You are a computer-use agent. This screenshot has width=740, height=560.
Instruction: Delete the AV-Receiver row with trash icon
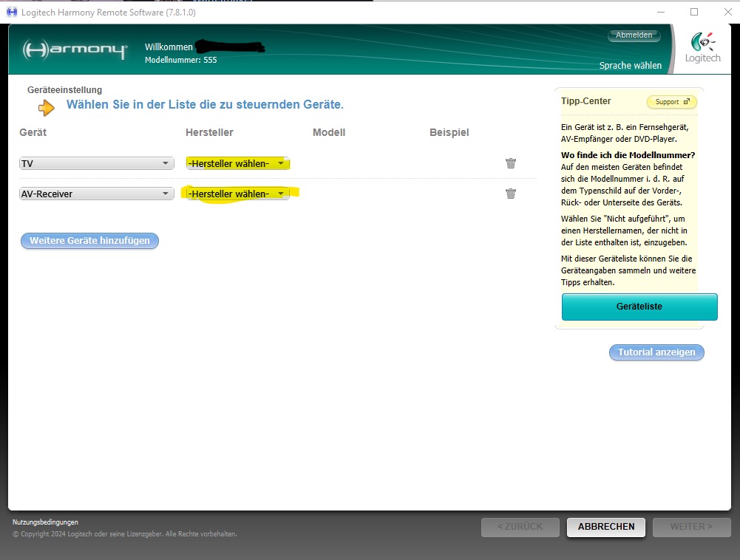pos(511,194)
